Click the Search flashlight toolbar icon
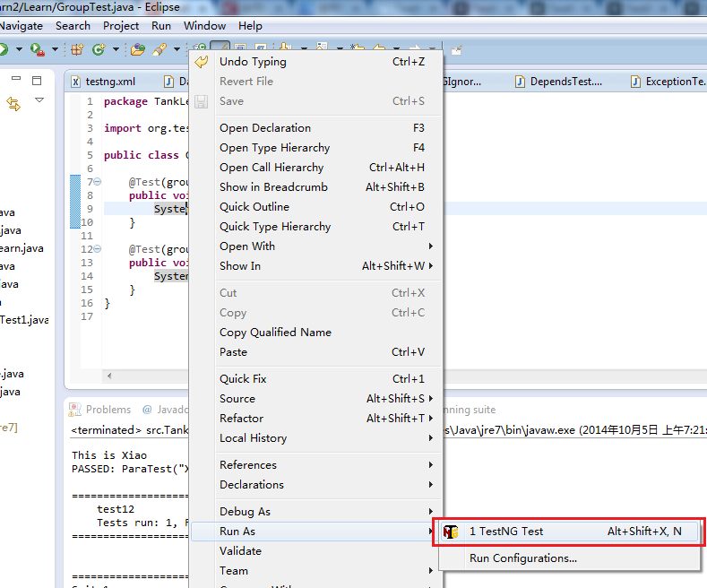This screenshot has height=588, width=707. [160, 49]
